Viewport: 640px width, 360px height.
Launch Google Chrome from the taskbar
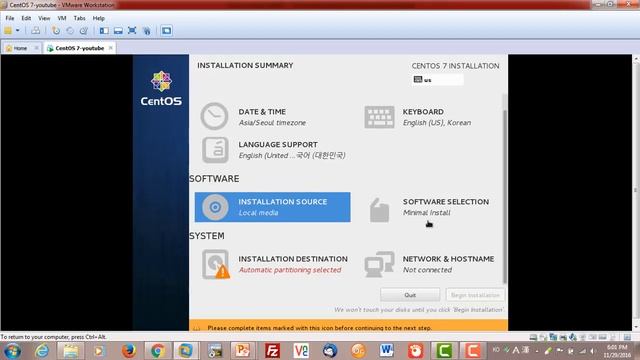pyautogui.click(x=157, y=351)
